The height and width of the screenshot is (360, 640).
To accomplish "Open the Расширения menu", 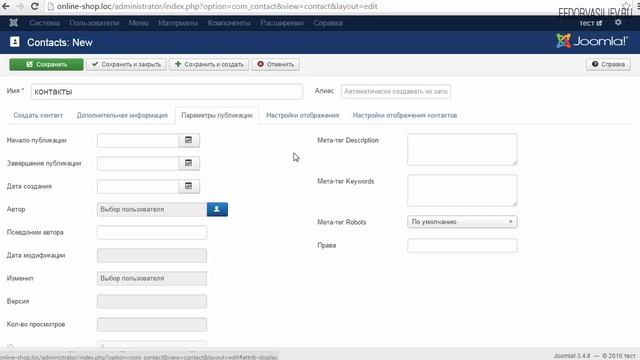I will [282, 23].
